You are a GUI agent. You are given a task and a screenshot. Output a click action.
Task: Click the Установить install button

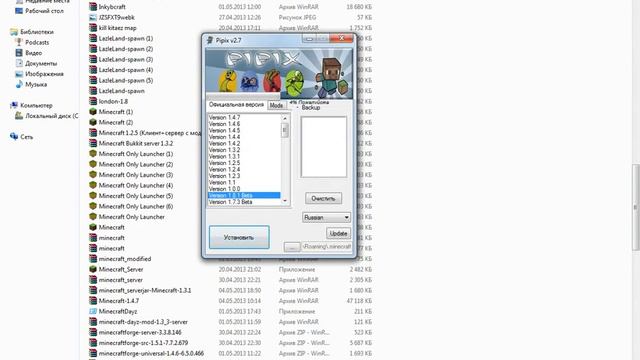(x=239, y=237)
